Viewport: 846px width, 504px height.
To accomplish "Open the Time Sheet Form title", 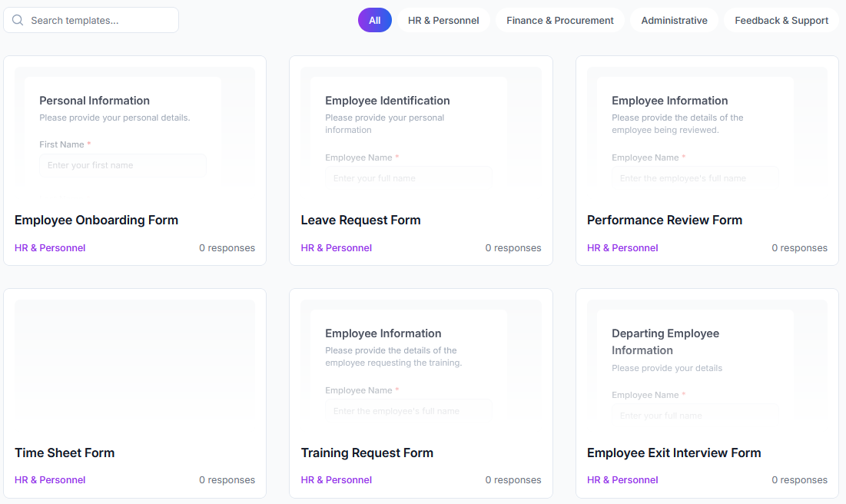I will coord(65,453).
